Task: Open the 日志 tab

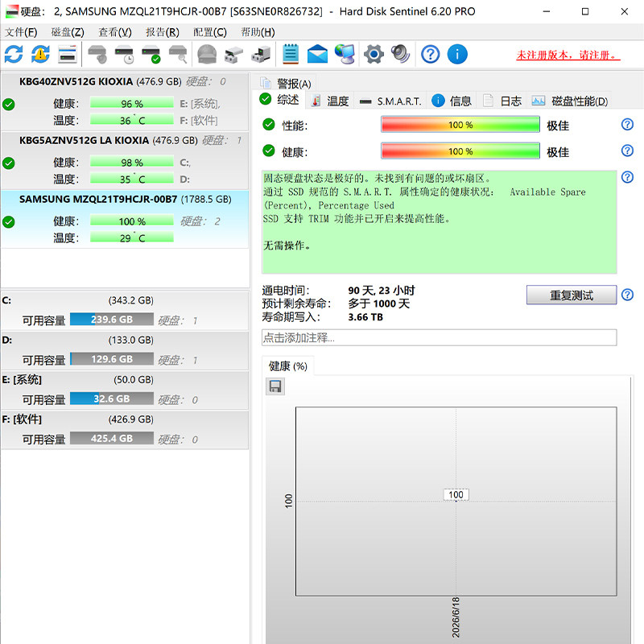Action: [x=502, y=101]
